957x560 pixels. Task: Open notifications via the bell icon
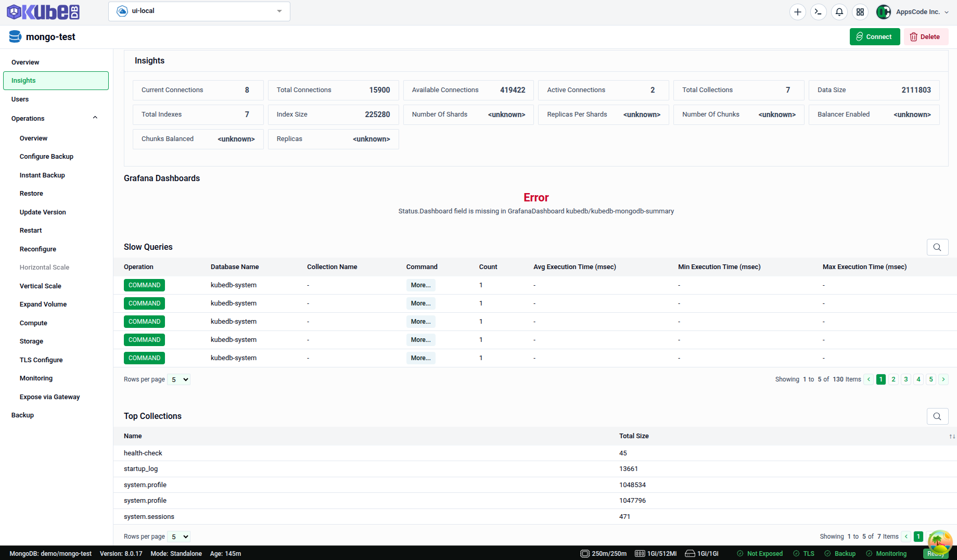[x=839, y=11]
